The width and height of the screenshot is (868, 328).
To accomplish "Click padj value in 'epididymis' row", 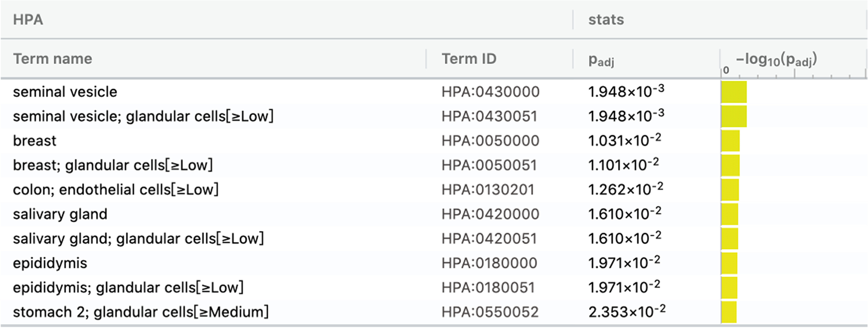I will [x=624, y=262].
